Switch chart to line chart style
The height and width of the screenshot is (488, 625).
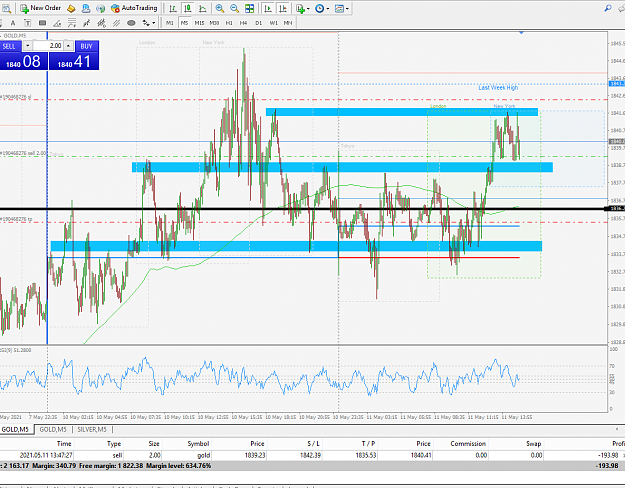click(202, 8)
